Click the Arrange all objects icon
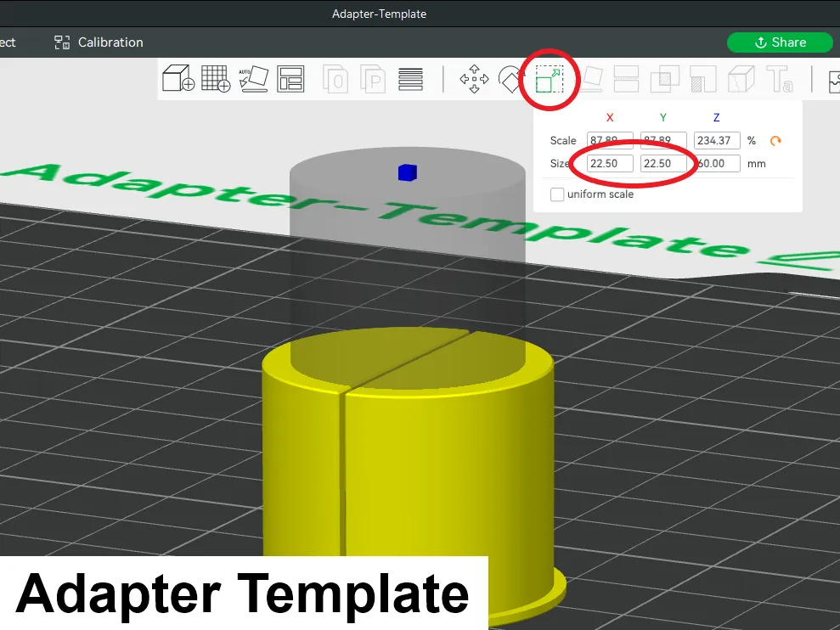Image resolution: width=840 pixels, height=630 pixels. coord(291,79)
